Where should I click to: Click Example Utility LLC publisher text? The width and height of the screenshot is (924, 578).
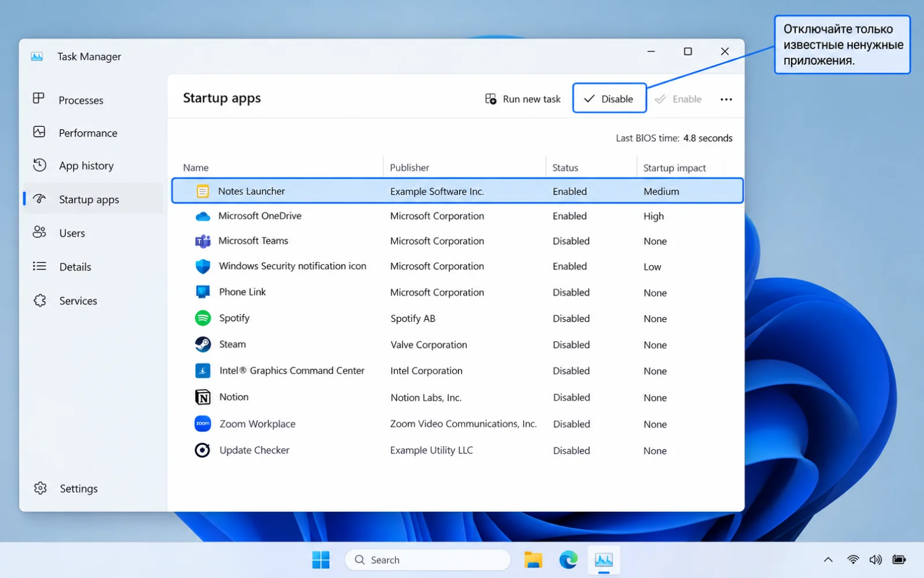click(x=431, y=450)
